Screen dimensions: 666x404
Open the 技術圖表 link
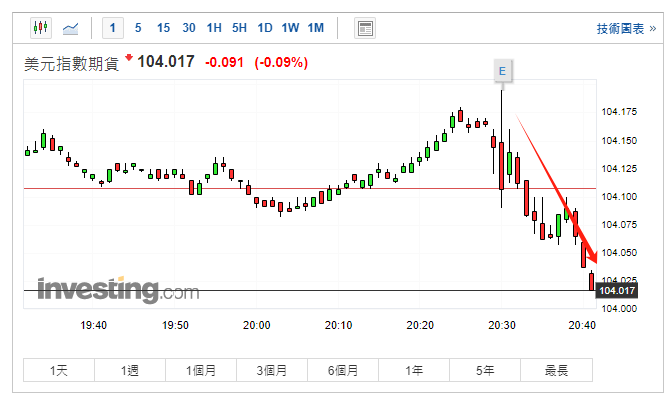click(x=620, y=29)
